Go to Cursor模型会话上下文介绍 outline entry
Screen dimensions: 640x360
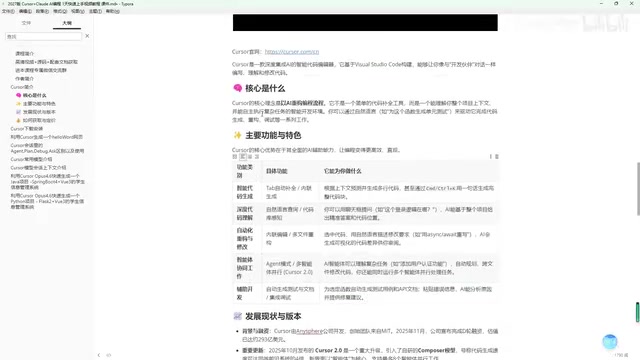click(38, 168)
